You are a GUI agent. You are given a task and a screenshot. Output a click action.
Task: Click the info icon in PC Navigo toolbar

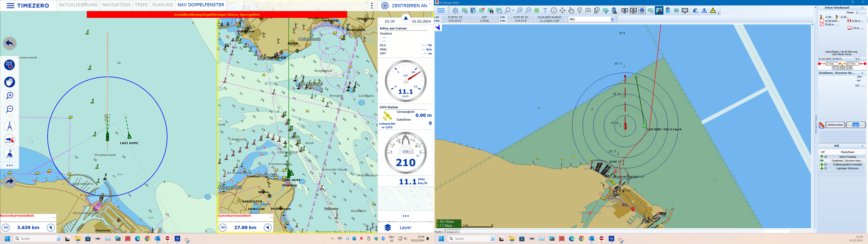pos(554,11)
